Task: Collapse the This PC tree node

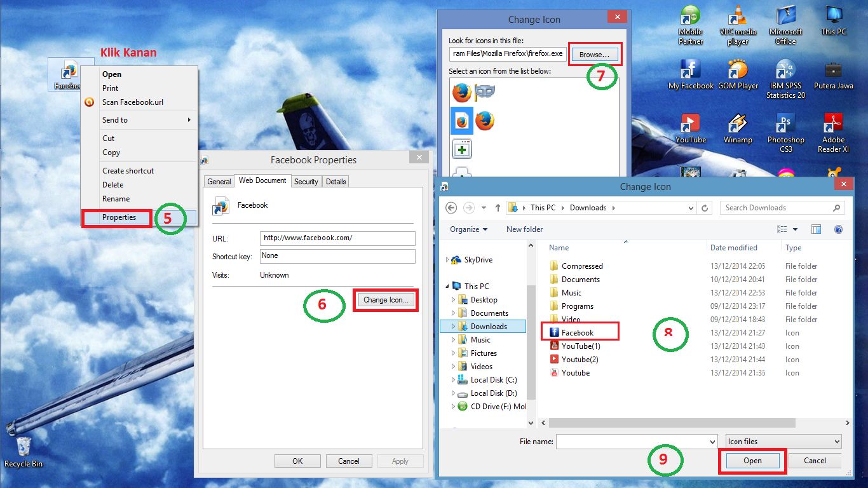Action: [x=447, y=286]
